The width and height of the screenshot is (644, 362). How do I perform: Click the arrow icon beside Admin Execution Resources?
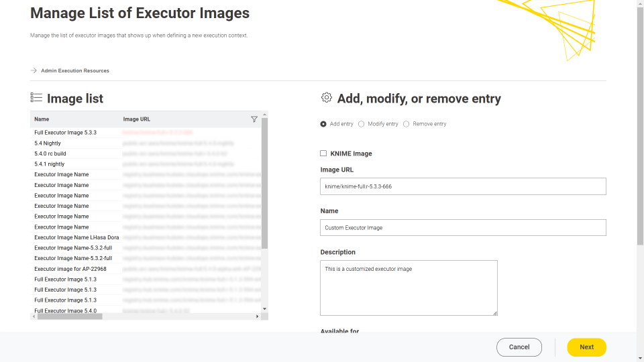pyautogui.click(x=34, y=70)
